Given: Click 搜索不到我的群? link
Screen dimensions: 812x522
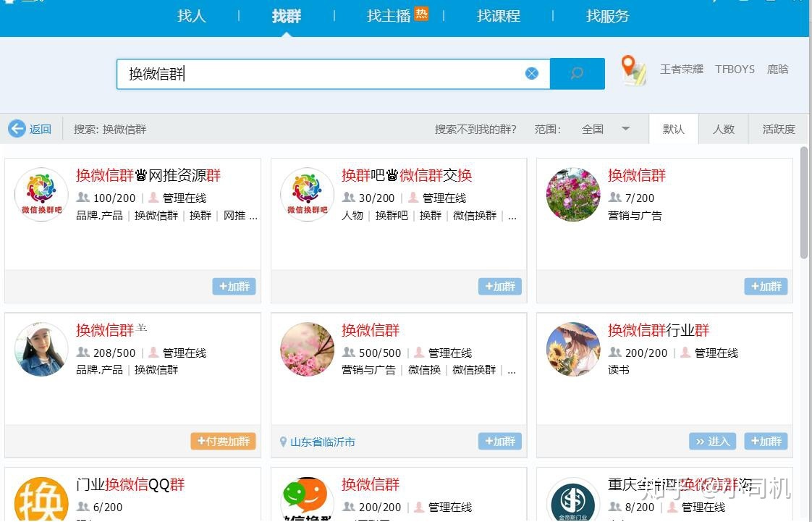Looking at the screenshot, I should coord(475,129).
